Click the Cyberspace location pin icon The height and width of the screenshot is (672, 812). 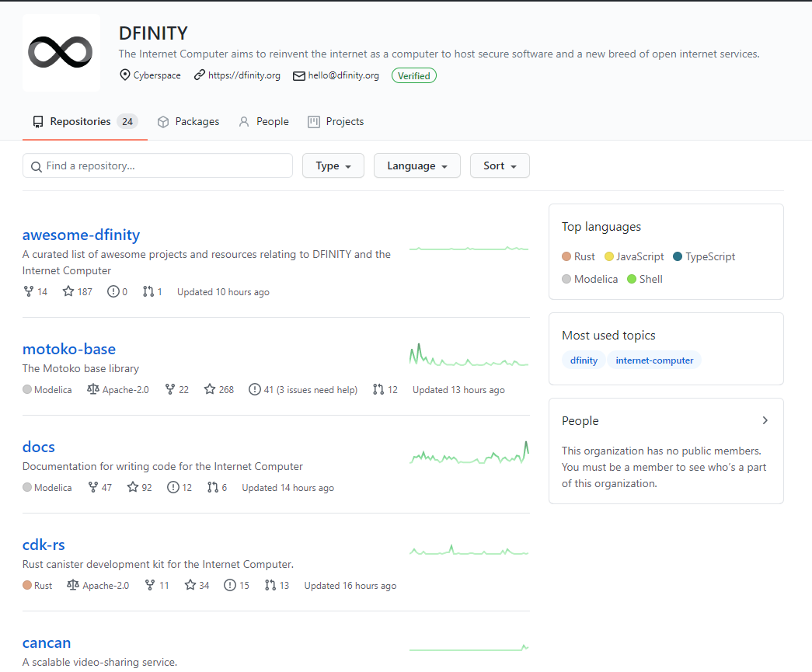tap(125, 75)
